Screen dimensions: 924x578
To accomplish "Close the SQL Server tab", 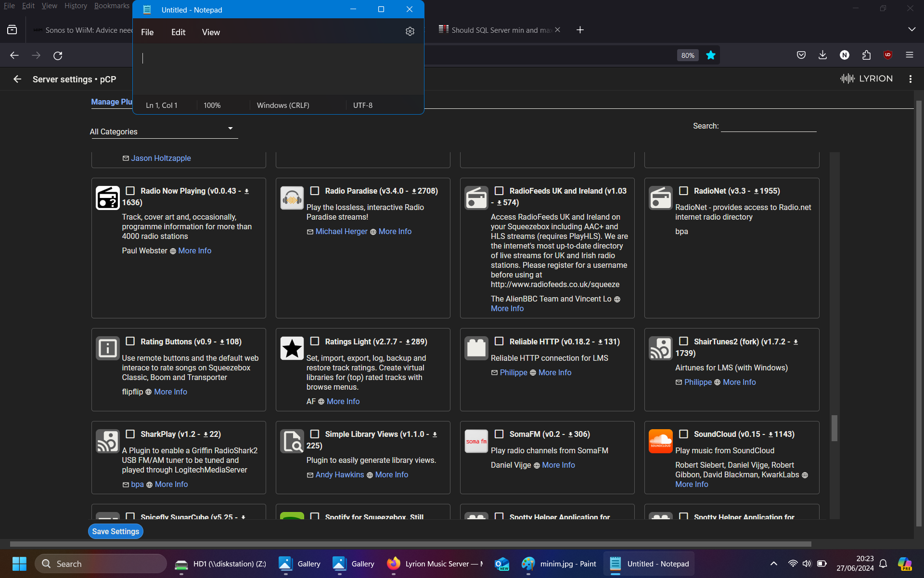I will coord(557,30).
